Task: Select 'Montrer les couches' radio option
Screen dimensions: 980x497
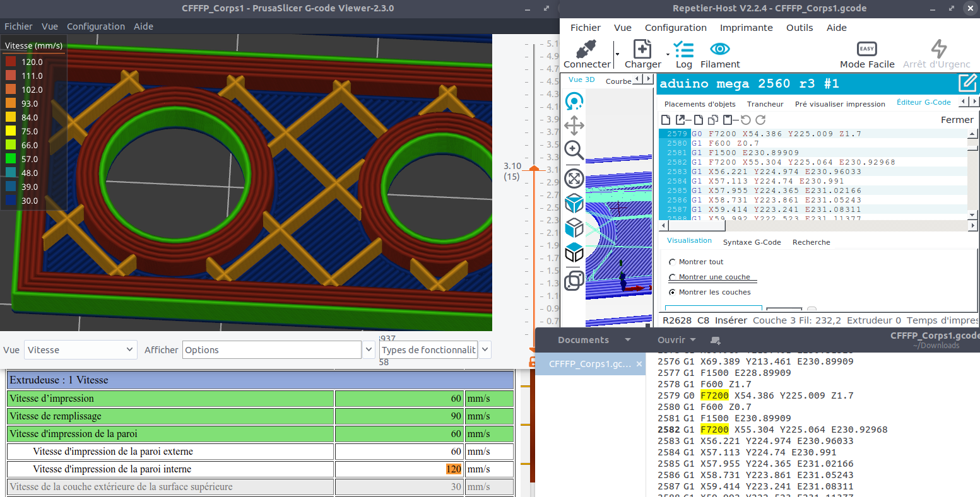Action: (672, 292)
